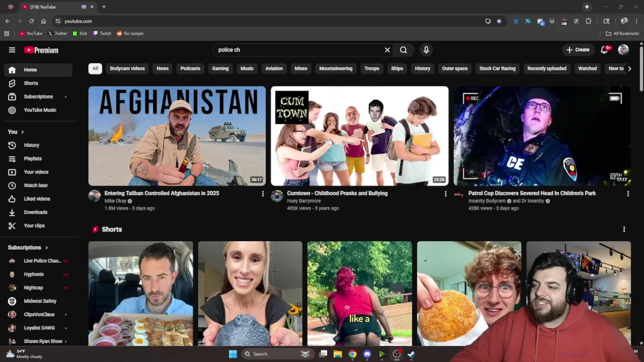Open the 'Midwest Safety' subscription channel
This screenshot has width=644, height=362.
38,301
